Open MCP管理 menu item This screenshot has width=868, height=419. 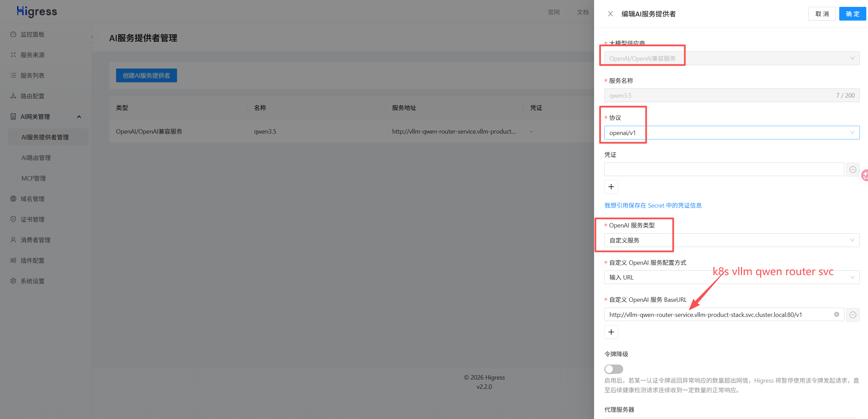coord(34,178)
